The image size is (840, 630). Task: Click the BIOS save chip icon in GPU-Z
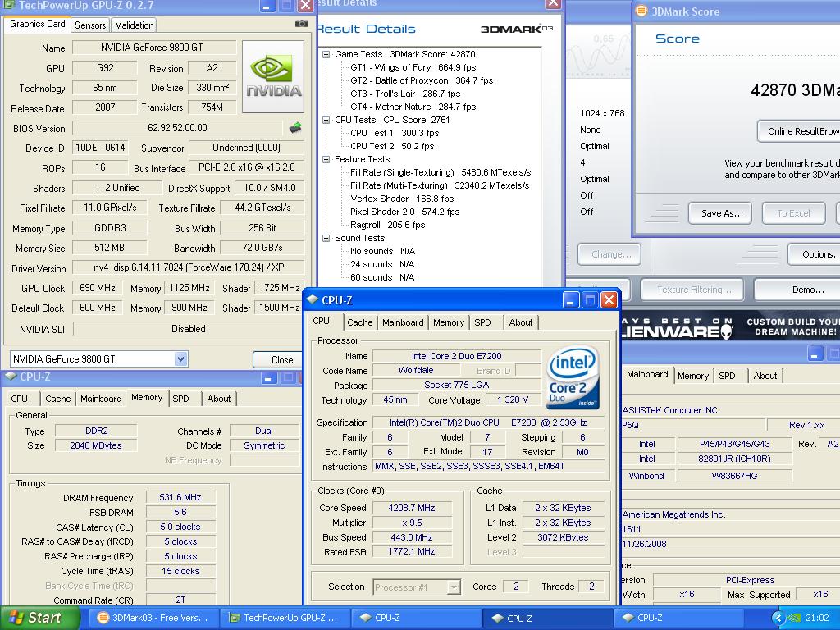(x=295, y=128)
